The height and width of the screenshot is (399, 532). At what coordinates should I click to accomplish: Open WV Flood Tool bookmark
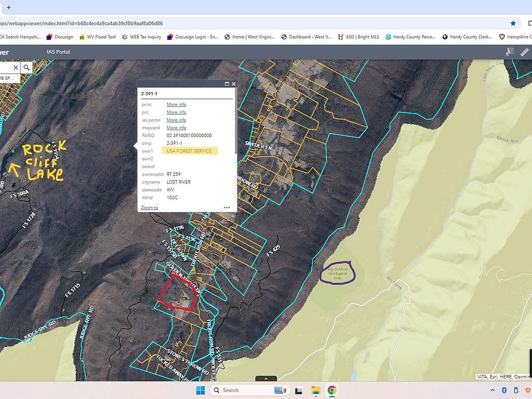pos(98,37)
